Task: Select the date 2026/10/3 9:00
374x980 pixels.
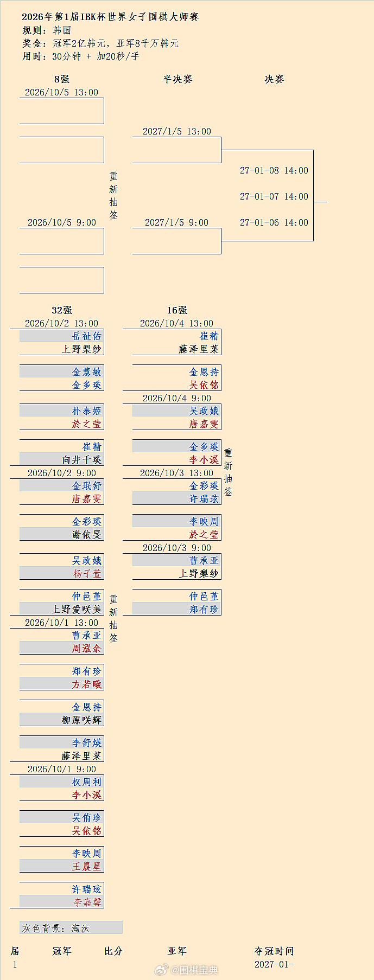Action: click(x=177, y=548)
